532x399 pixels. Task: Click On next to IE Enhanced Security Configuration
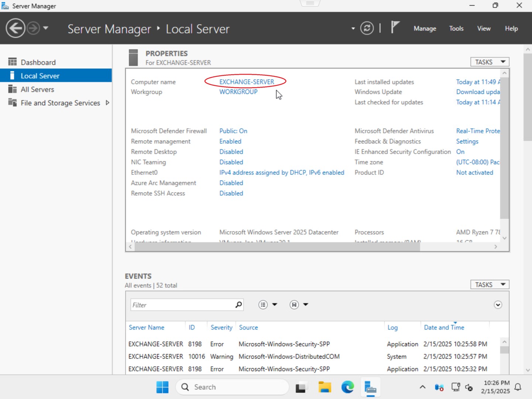(x=460, y=151)
